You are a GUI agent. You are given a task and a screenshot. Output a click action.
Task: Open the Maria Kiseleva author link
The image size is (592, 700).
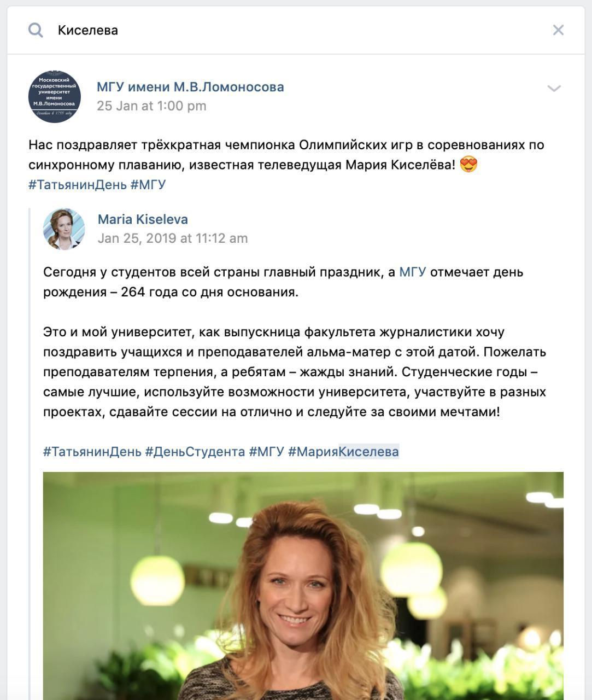(143, 219)
